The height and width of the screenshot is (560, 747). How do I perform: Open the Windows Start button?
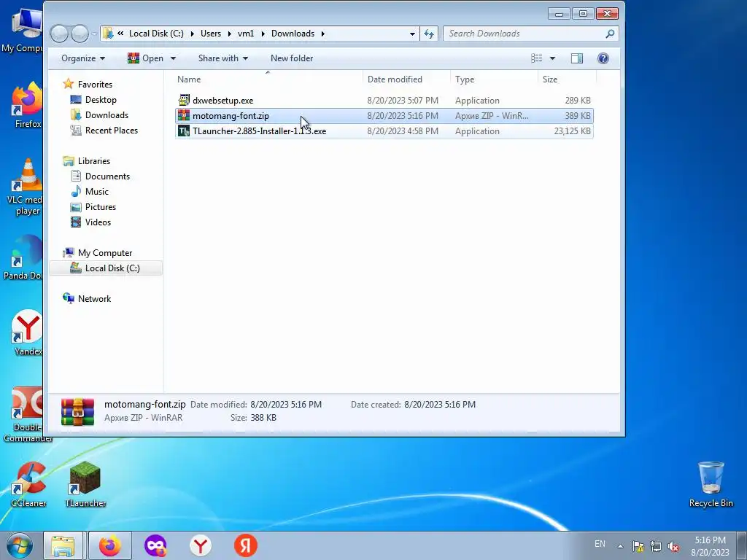coord(20,545)
